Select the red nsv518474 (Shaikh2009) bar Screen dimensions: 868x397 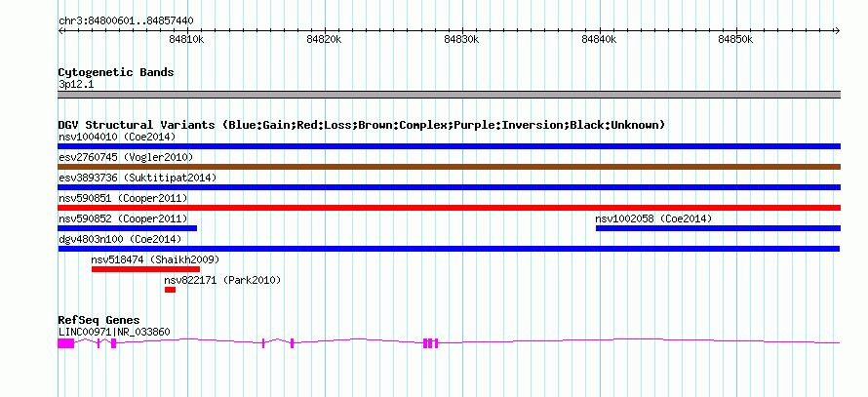(145, 269)
